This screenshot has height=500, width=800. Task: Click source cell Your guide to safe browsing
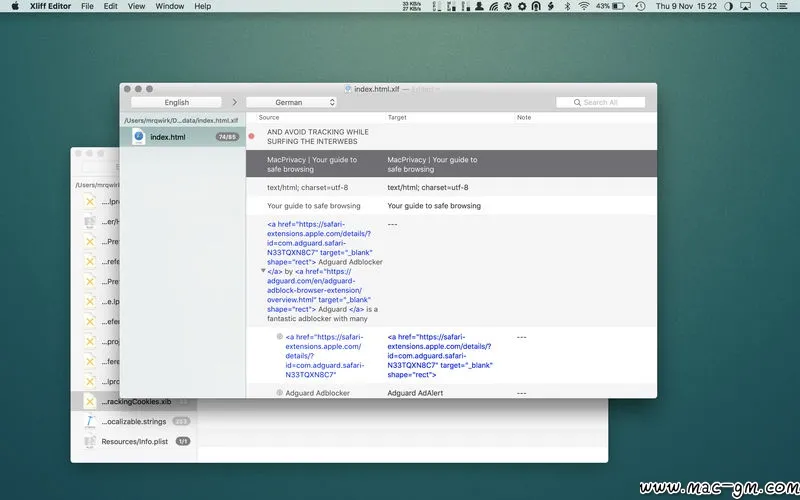(314, 206)
